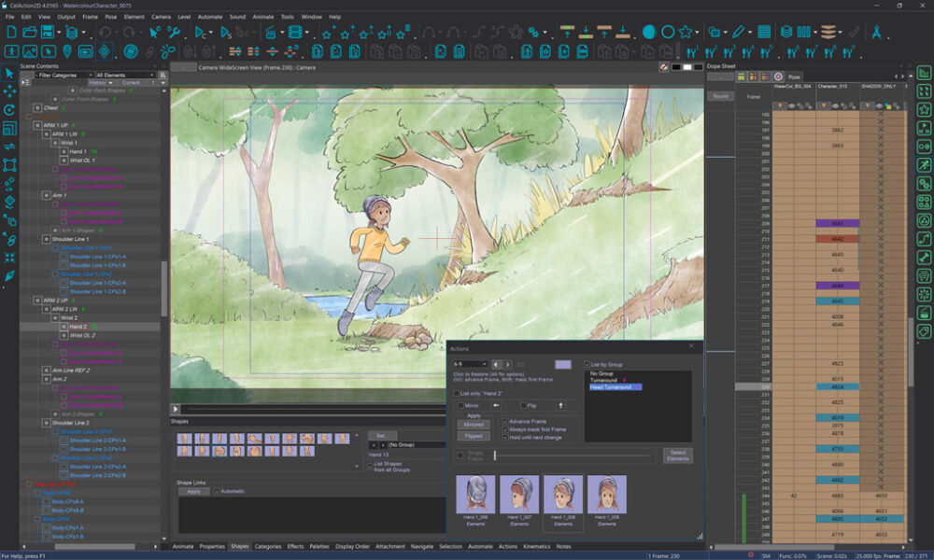Click the Select Elements button
Viewport: 934px width, 560px height.
pyautogui.click(x=678, y=455)
